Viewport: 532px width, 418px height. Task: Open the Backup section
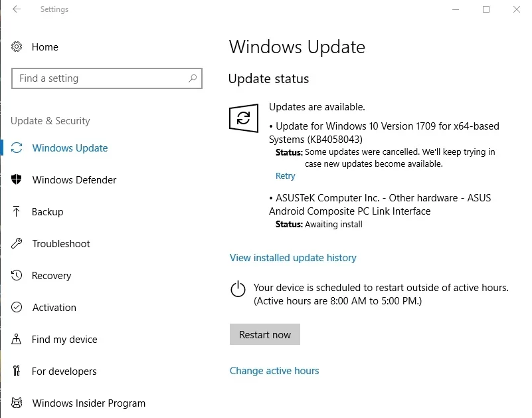click(48, 211)
